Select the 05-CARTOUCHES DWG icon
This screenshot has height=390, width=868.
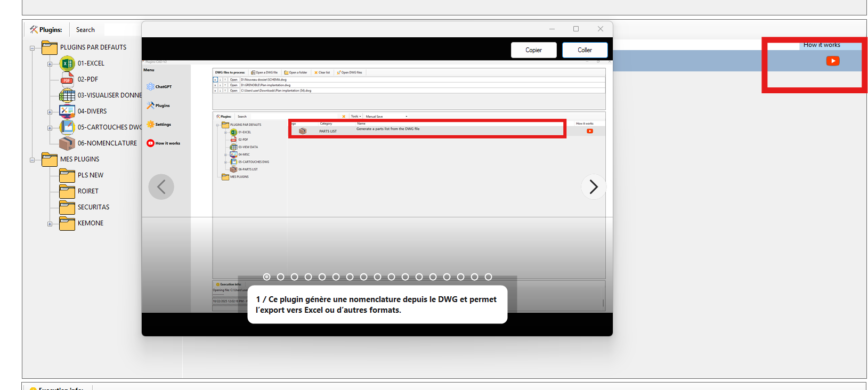click(67, 127)
